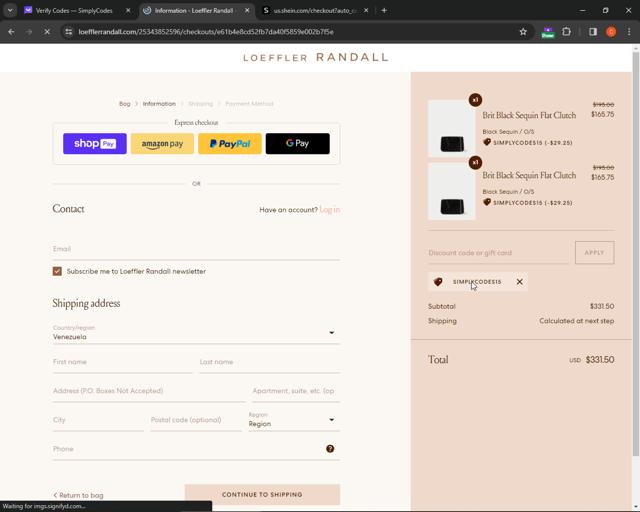Check out with Shop Pay
Image resolution: width=640 pixels, height=512 pixels.
click(95, 144)
